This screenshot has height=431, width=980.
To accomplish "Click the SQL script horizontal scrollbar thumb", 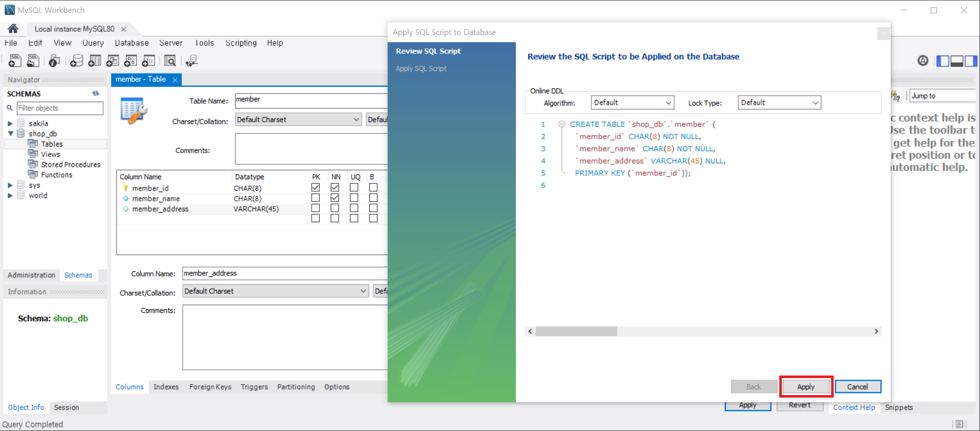I will pyautogui.click(x=577, y=331).
